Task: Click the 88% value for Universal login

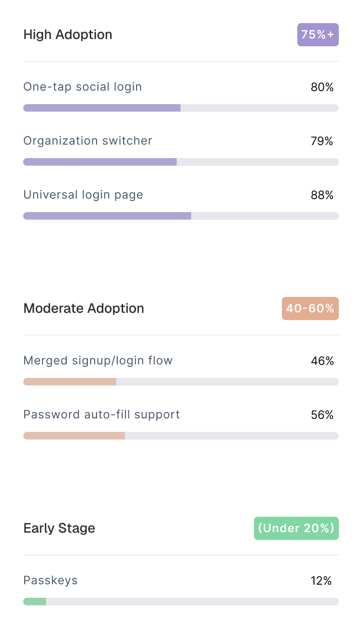Action: [x=322, y=195]
